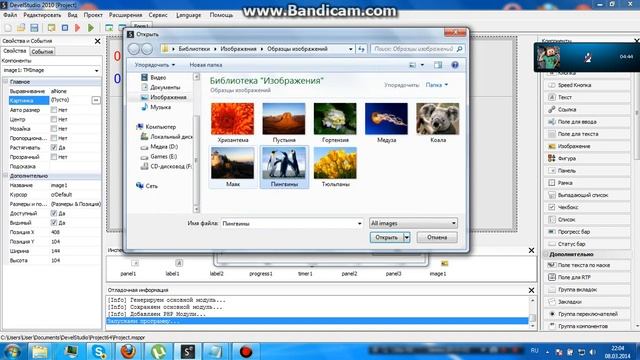
Task: Add Поле для RTF component
Action: [x=587, y=278]
